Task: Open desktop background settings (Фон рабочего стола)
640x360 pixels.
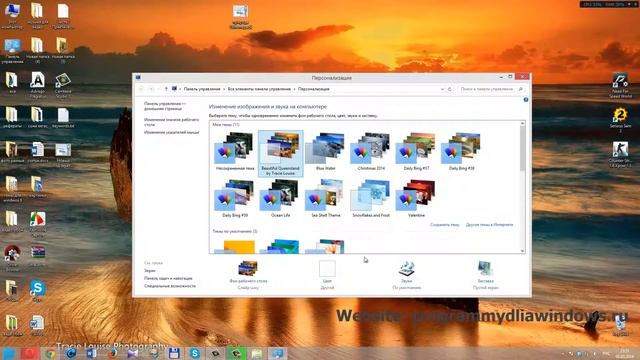Action: pos(248,275)
